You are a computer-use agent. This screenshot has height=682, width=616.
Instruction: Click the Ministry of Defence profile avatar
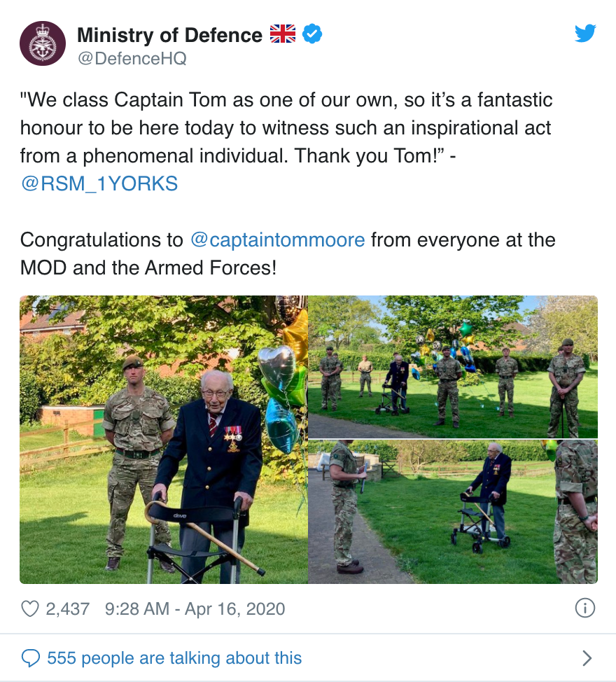(43, 43)
